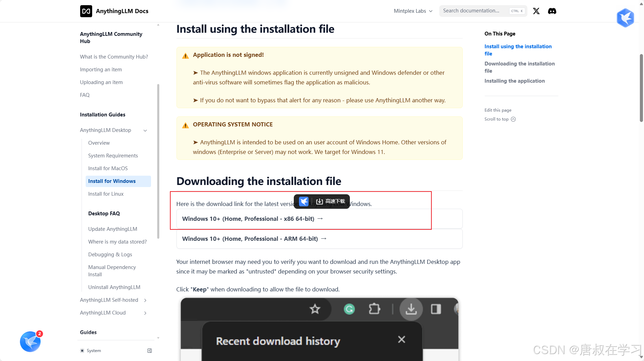The image size is (644, 361).
Task: Click the AnythingLLM Docs logo icon
Action: coord(86,11)
